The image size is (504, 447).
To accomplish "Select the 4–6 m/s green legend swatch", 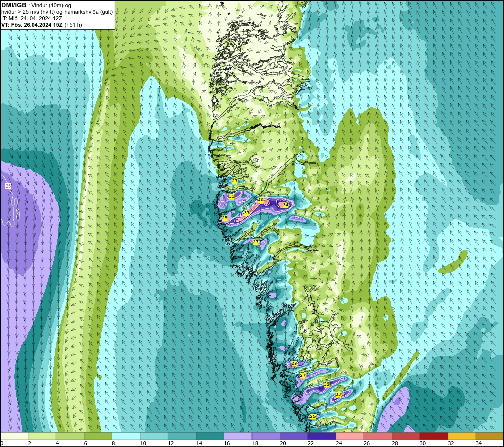I will tap(70, 436).
